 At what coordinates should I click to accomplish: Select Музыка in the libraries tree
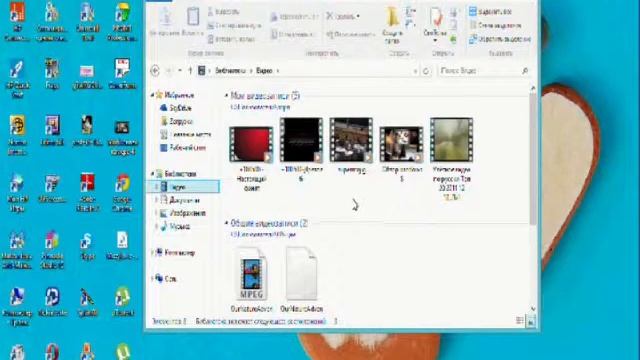pyautogui.click(x=175, y=226)
